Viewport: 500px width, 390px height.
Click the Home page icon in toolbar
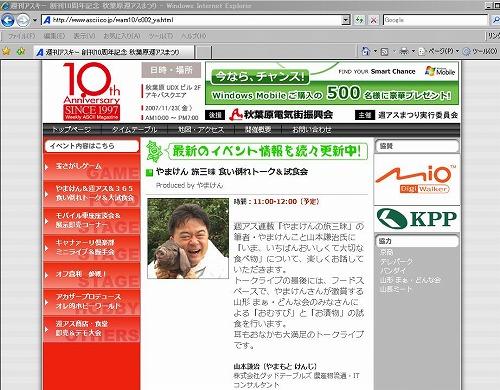[366, 51]
